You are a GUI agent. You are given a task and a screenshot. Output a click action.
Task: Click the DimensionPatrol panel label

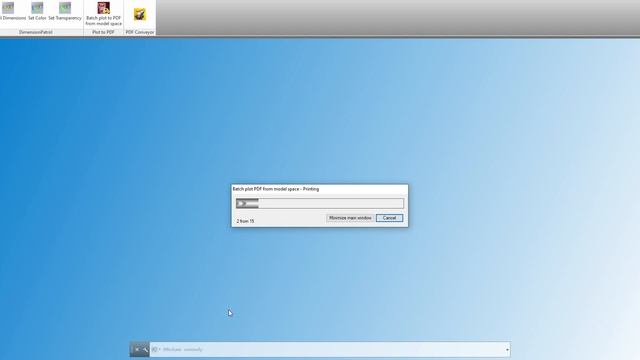(36, 32)
